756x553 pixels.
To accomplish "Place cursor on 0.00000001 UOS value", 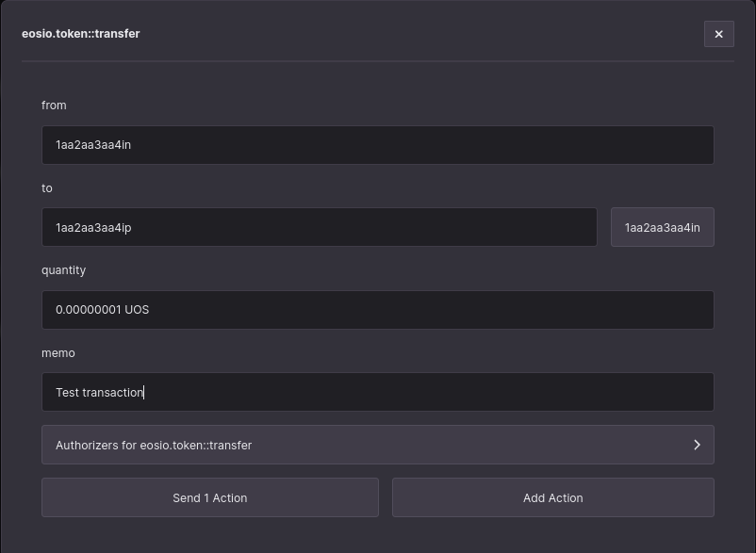I will (x=102, y=310).
